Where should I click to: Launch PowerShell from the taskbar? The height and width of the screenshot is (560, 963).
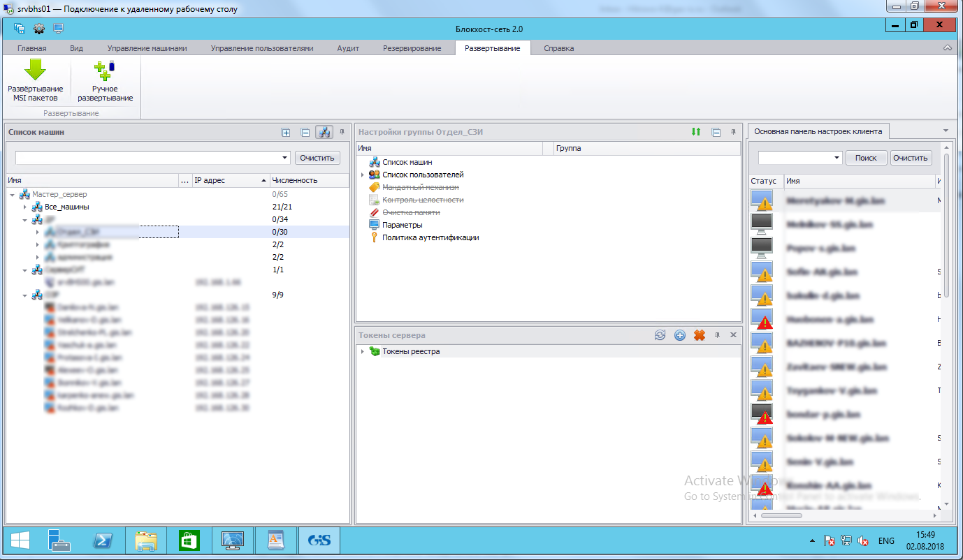(x=103, y=540)
